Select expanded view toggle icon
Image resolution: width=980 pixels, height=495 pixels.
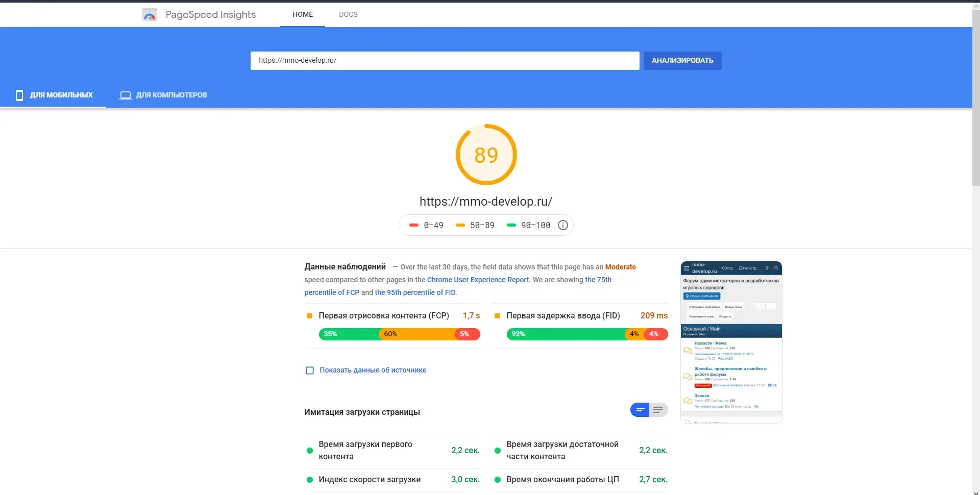[658, 410]
